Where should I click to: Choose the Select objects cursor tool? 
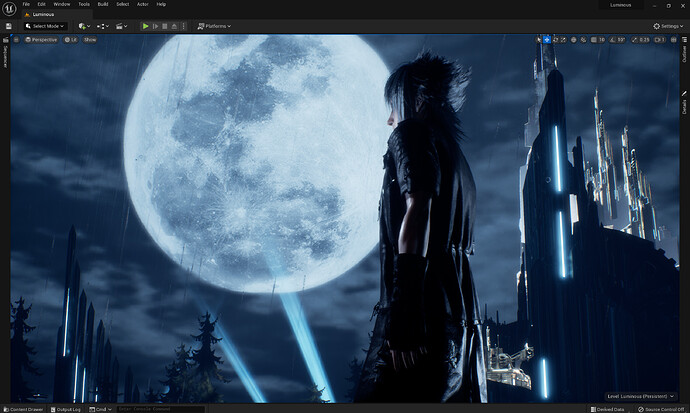pos(539,40)
